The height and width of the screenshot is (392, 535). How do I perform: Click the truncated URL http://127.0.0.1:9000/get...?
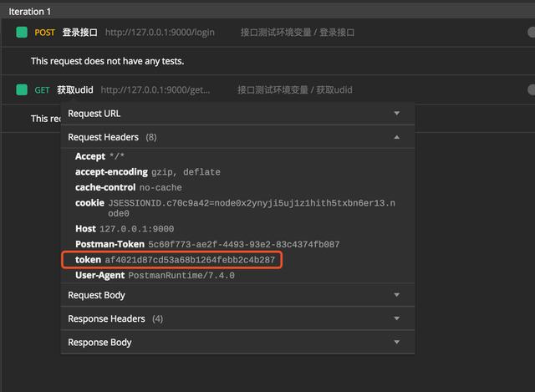coord(155,90)
